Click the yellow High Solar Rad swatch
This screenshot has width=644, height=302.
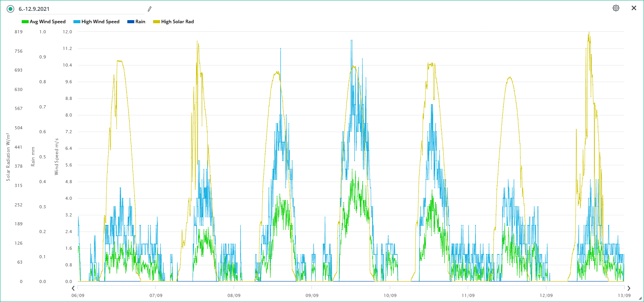pyautogui.click(x=157, y=22)
